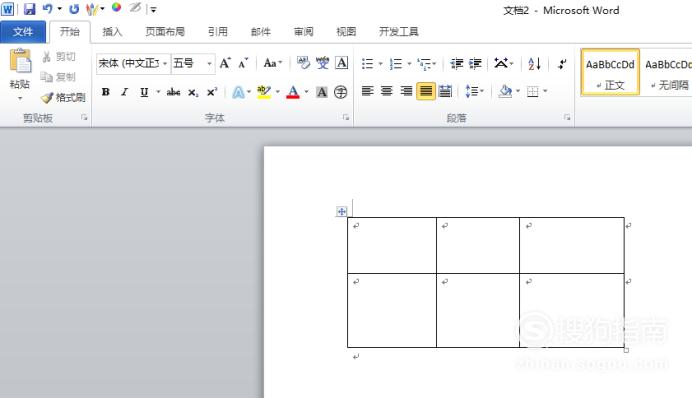Viewport: 692px width, 398px height.
Task: Open the paste options arrow
Action: (x=20, y=98)
